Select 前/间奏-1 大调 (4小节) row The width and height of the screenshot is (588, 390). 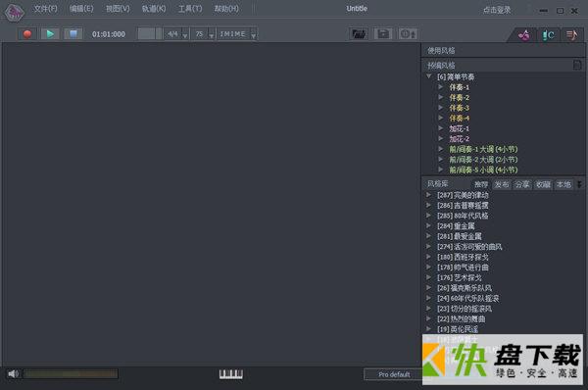[x=483, y=149]
